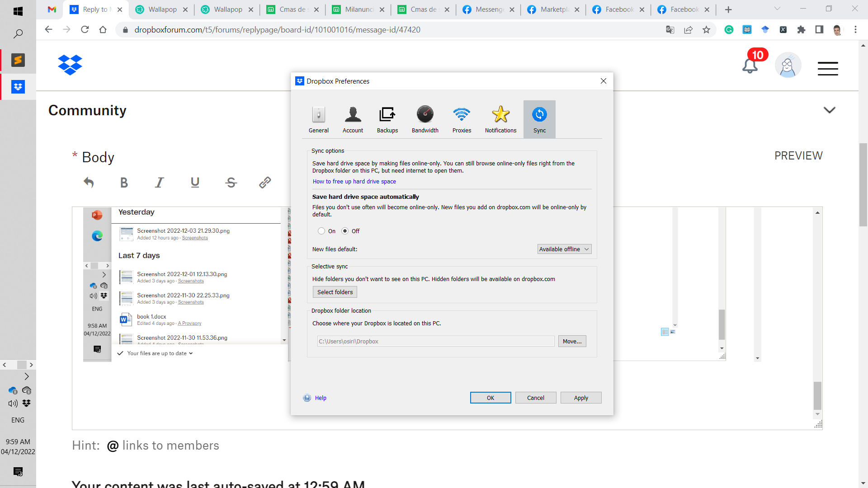Open the Google Translate icon

670,29
